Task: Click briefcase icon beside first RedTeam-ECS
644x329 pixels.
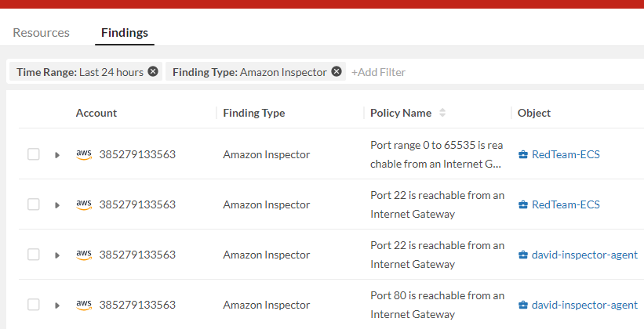Action: [x=523, y=154]
